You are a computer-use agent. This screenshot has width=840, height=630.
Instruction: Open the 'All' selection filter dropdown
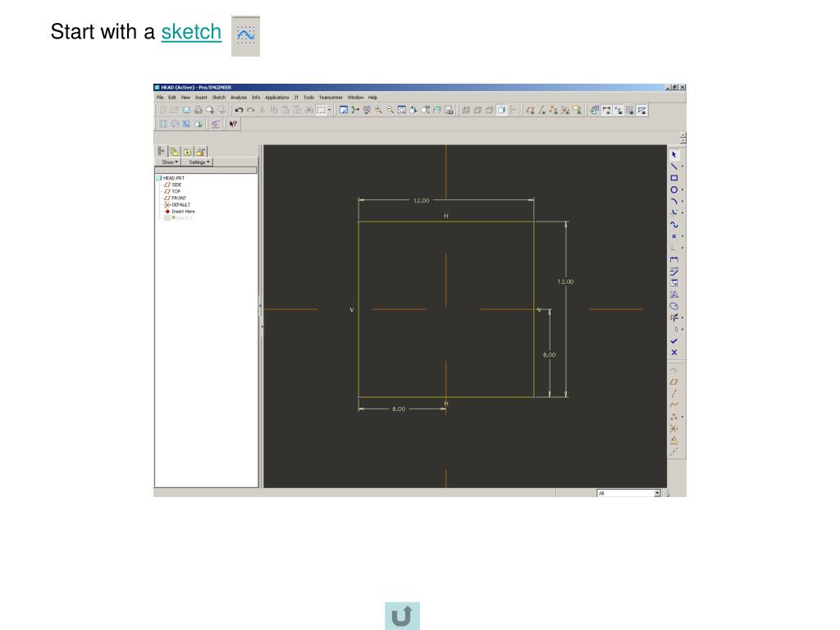coord(629,493)
